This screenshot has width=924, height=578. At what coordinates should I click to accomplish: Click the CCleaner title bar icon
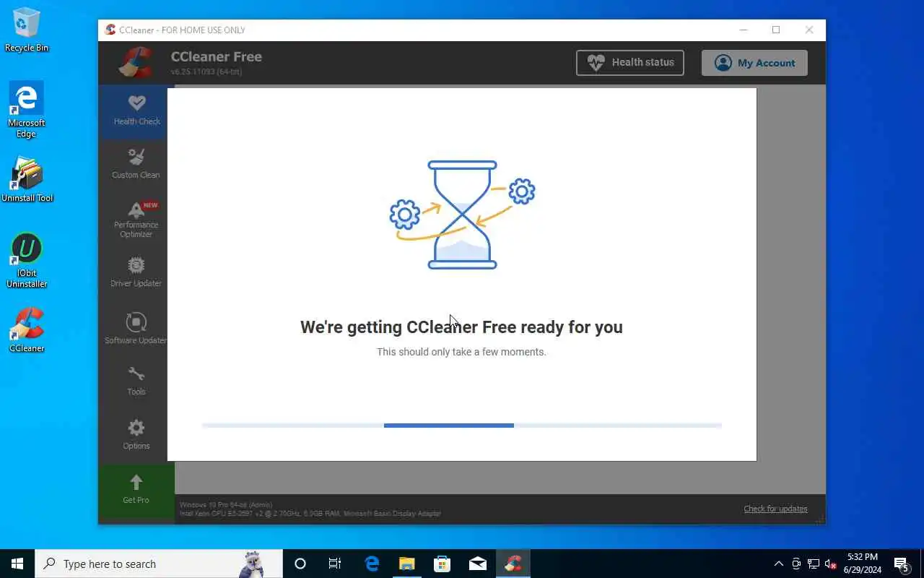click(110, 30)
